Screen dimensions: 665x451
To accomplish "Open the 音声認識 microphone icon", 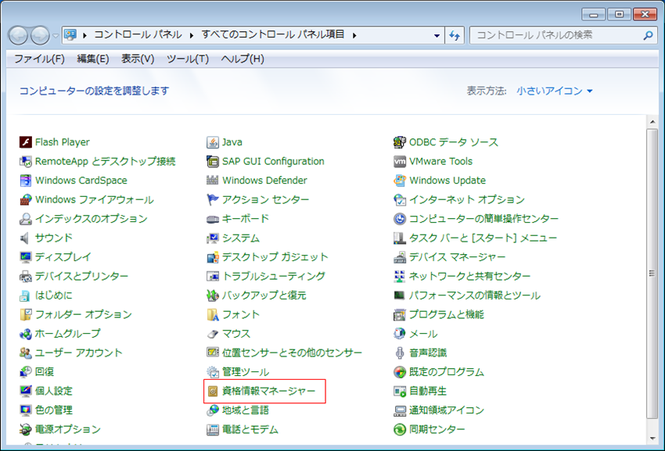I will pyautogui.click(x=400, y=353).
